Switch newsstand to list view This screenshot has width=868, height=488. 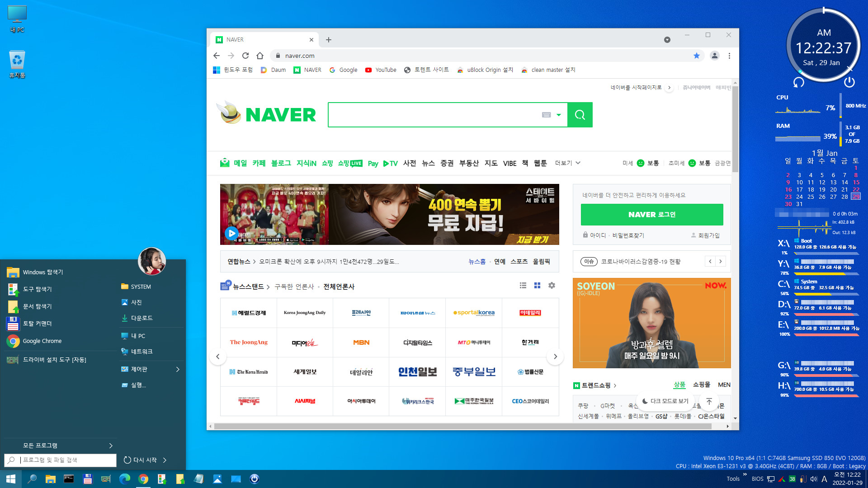[523, 286]
